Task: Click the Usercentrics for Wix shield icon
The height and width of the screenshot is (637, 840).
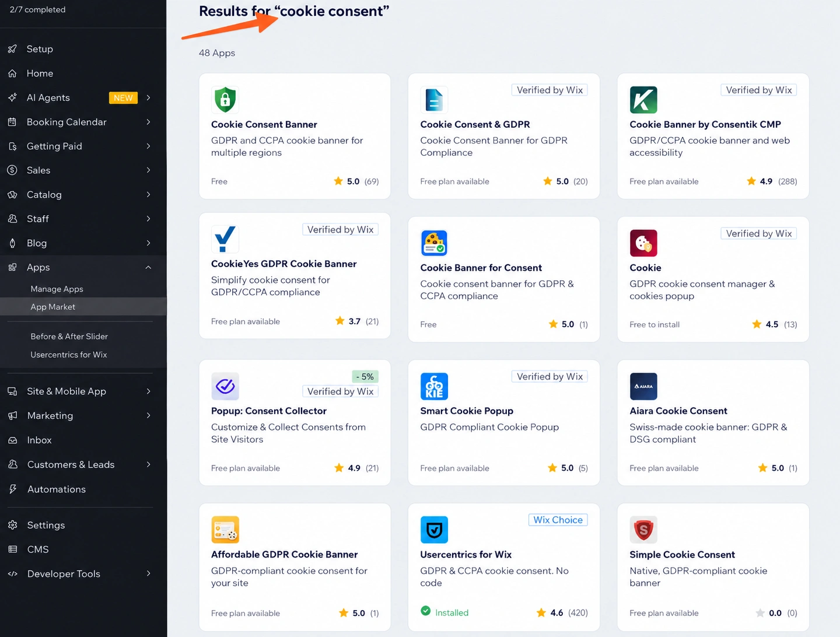Action: click(x=434, y=530)
